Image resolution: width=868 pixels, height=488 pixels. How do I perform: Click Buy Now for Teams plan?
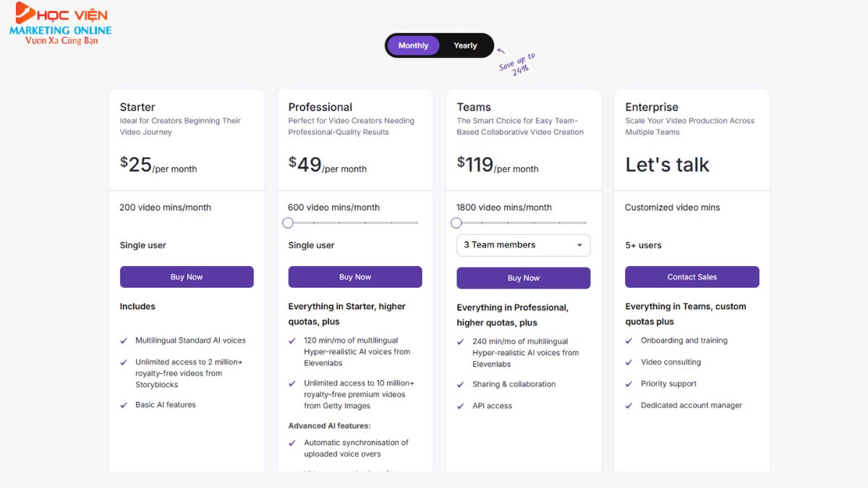(523, 278)
